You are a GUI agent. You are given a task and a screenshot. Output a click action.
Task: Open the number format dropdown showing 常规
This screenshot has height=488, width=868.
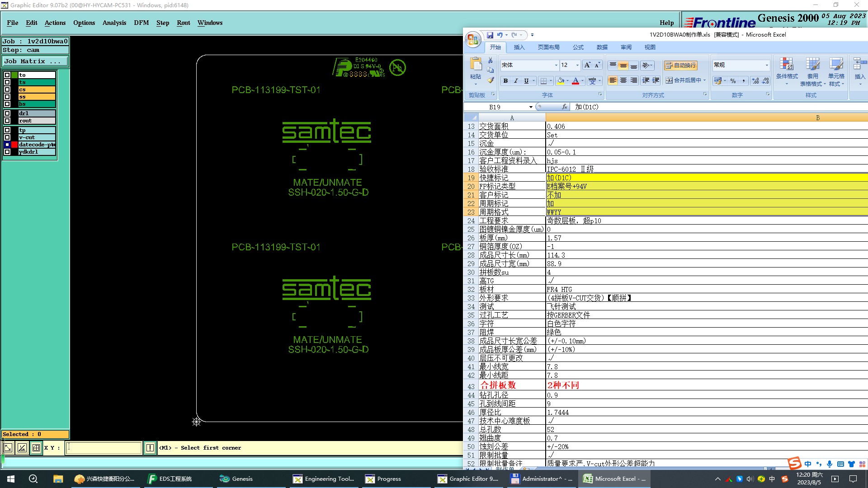pyautogui.click(x=767, y=66)
